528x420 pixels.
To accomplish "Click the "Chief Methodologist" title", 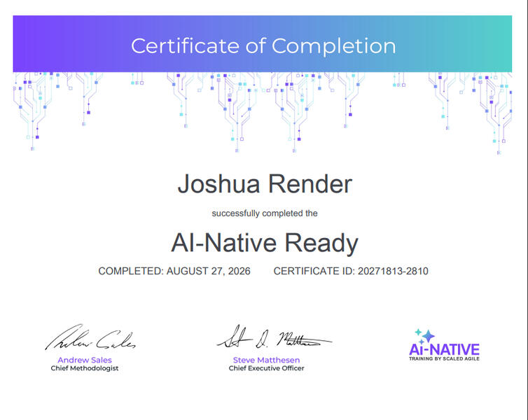I will 85,368.
